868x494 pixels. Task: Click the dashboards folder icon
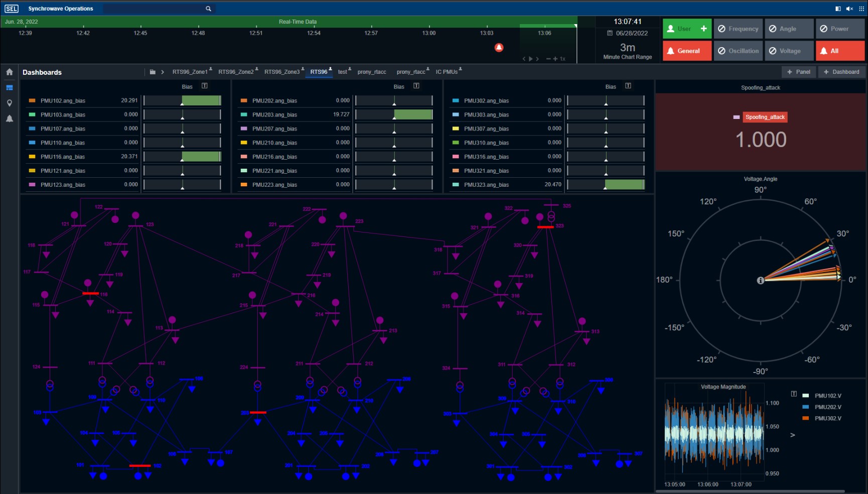pyautogui.click(x=153, y=72)
